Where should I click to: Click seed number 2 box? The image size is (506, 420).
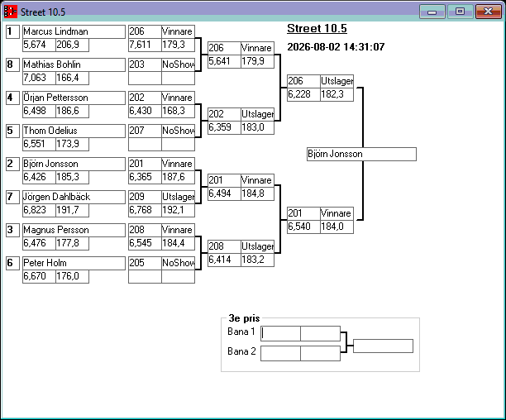[12, 164]
